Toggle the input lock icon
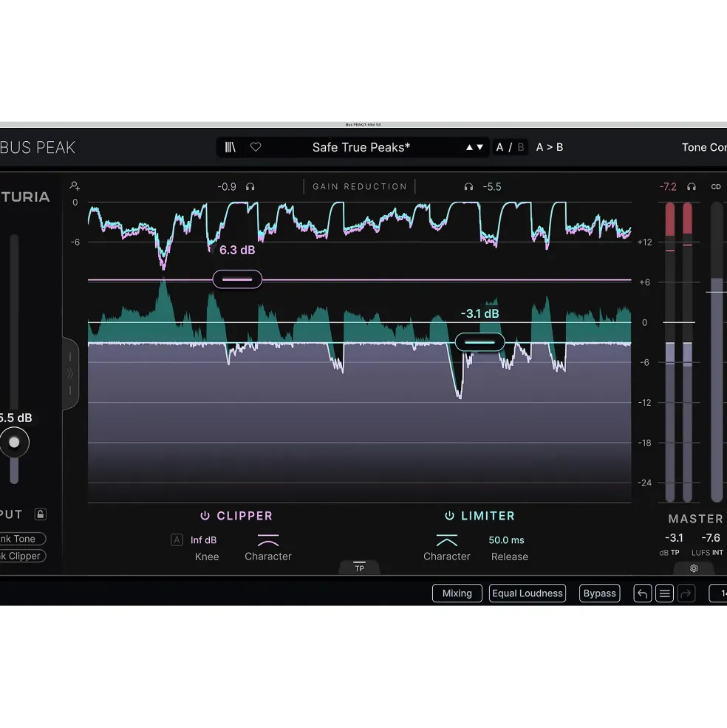 41,514
